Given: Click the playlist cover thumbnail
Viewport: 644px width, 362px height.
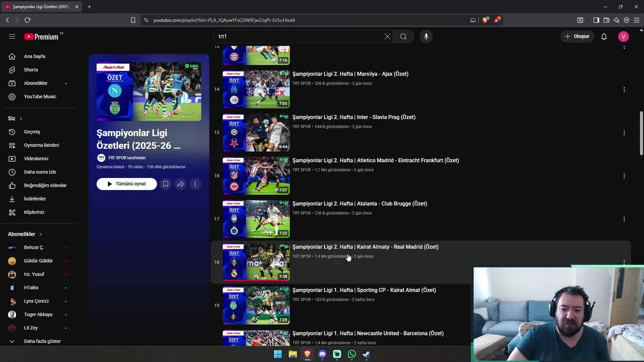Looking at the screenshot, I should (149, 92).
